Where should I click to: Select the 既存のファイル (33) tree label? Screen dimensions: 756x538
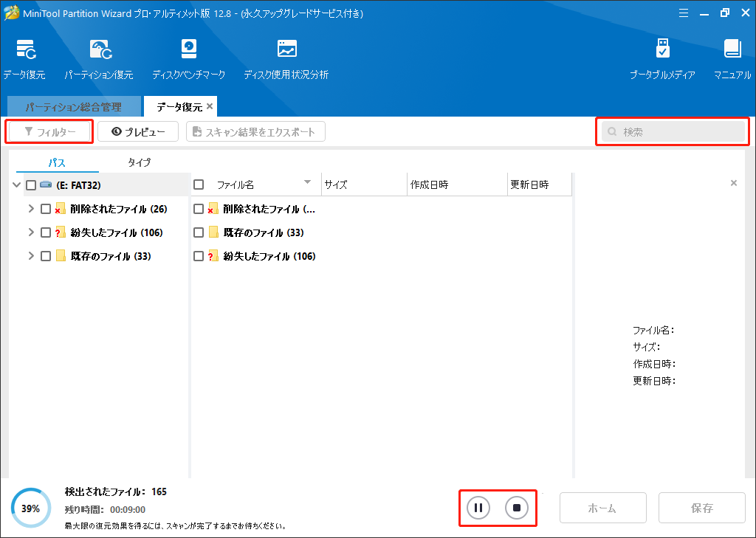pyautogui.click(x=111, y=256)
